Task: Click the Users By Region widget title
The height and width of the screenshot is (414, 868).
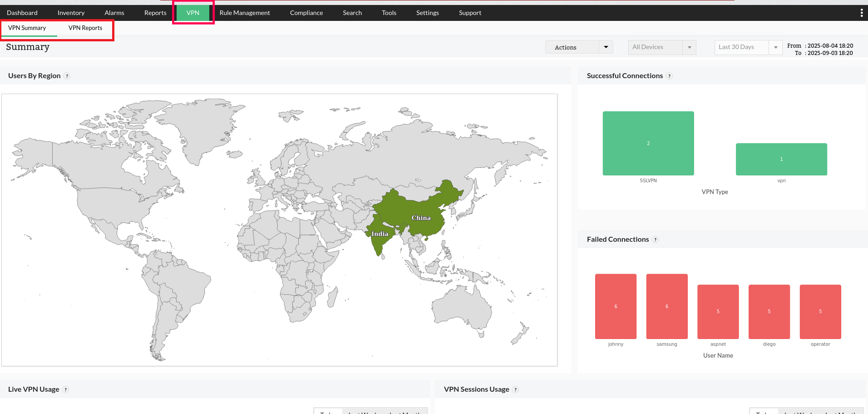Action: click(35, 76)
